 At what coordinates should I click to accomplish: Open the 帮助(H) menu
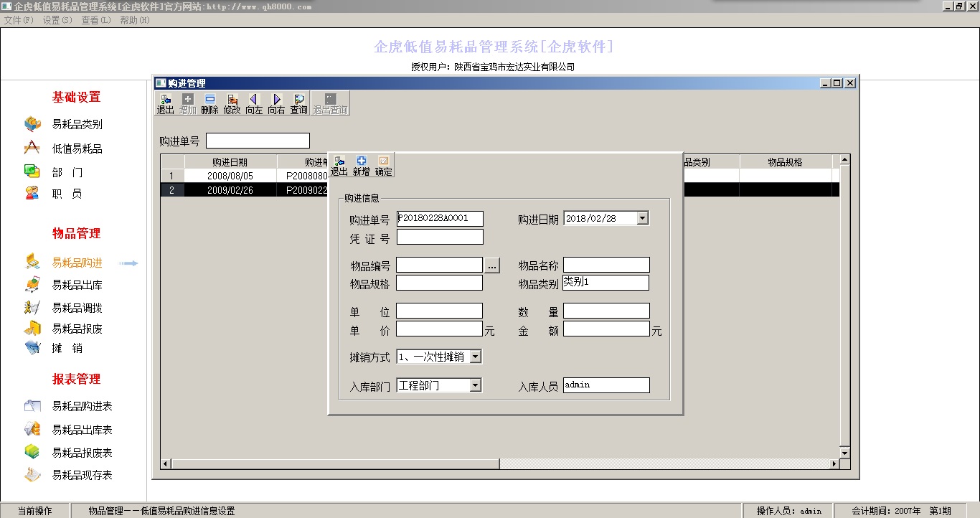[x=135, y=20]
